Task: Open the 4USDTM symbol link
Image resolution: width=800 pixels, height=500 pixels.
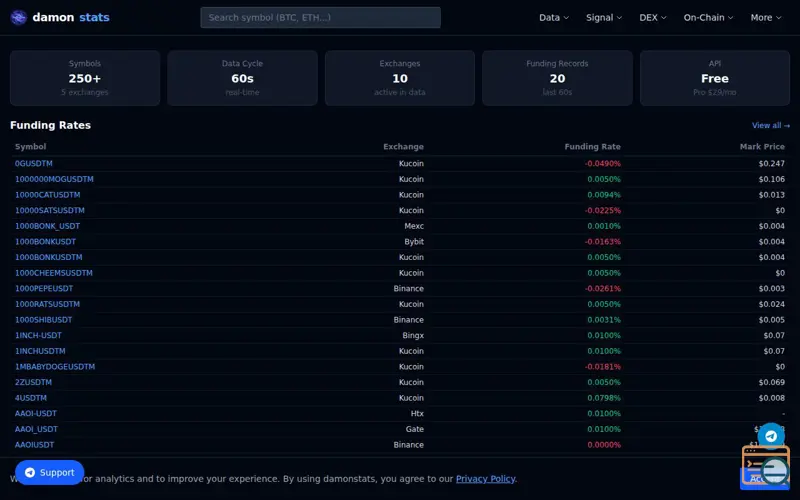Action: point(31,398)
